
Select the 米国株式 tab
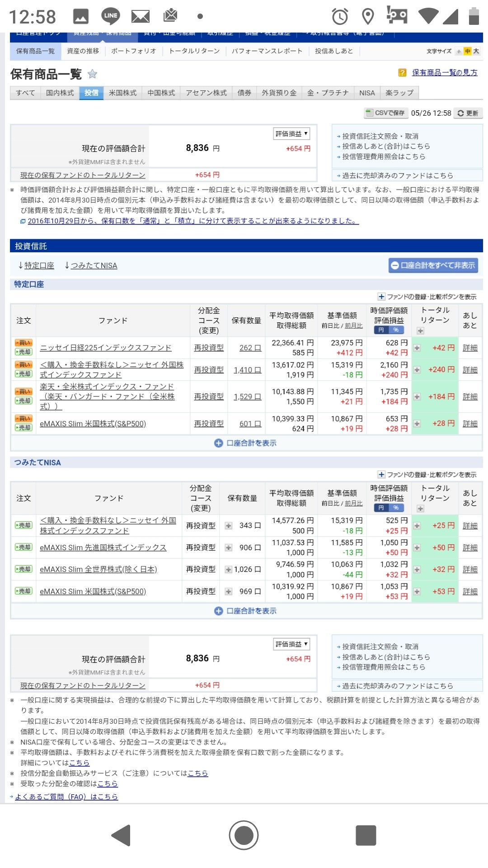pos(122,93)
